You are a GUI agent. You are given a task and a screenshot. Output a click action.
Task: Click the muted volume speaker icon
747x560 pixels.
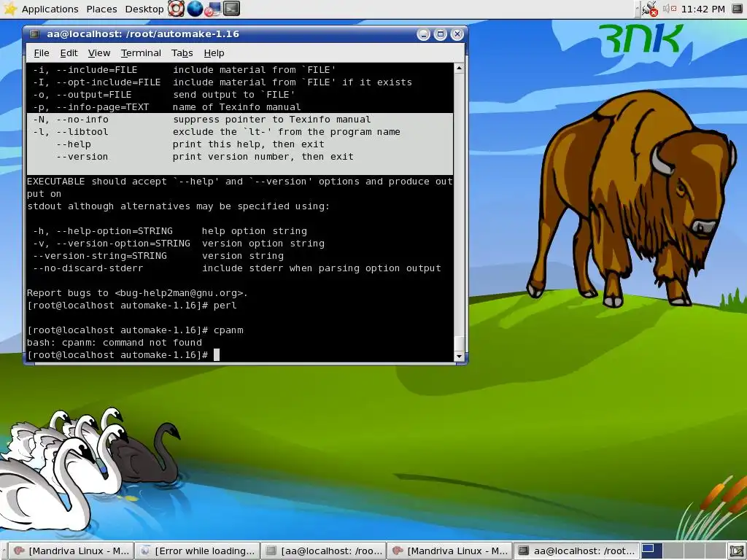670,9
